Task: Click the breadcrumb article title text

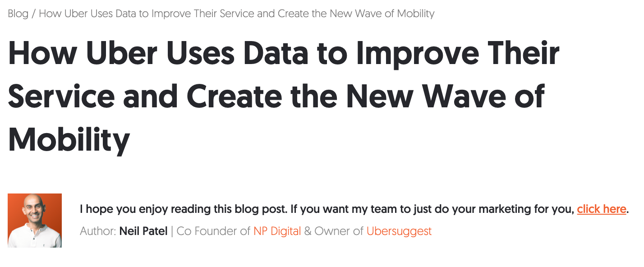Action: tap(236, 14)
